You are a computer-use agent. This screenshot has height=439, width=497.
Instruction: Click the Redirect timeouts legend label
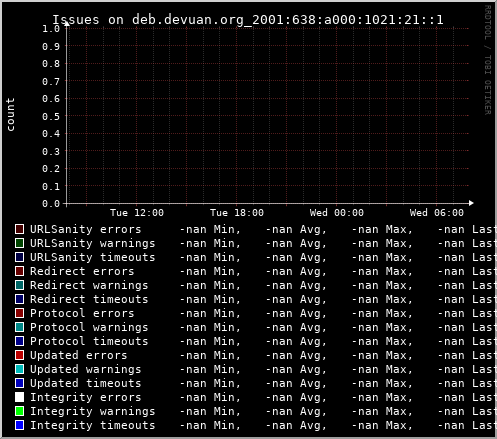coord(89,299)
